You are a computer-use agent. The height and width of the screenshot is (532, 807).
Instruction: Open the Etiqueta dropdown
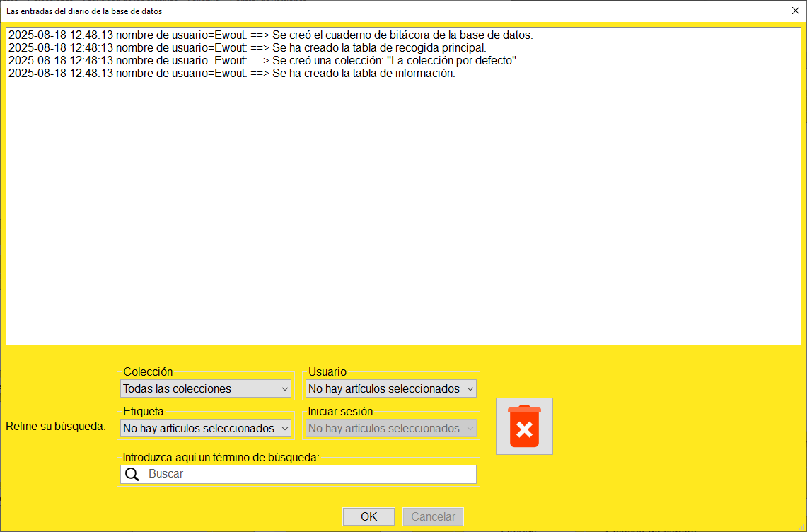click(206, 428)
